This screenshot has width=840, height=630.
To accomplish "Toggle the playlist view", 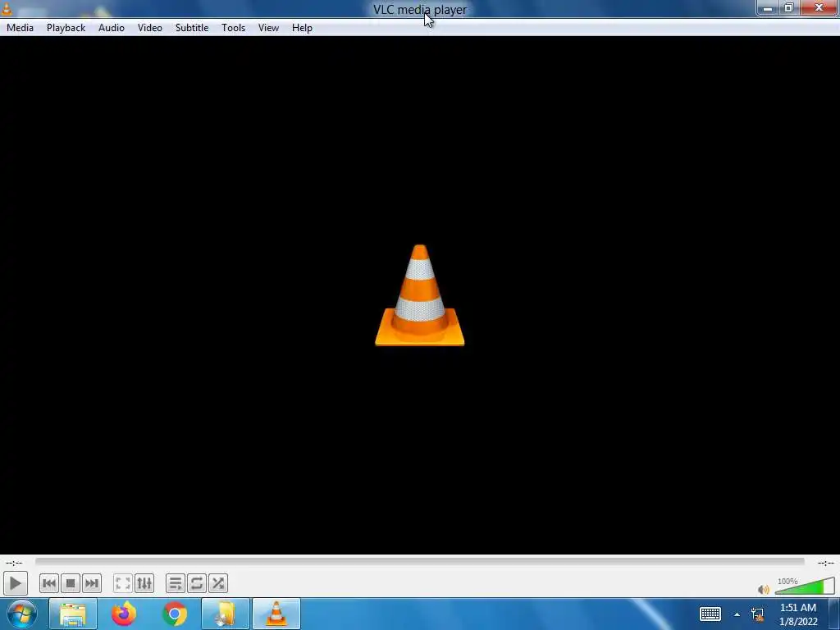I will [176, 583].
